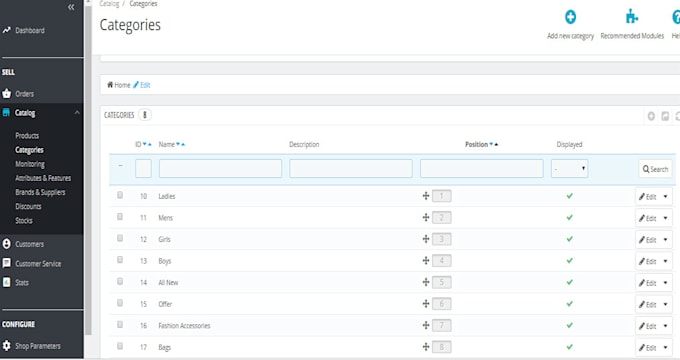
Task: Select the checkbox for Girls row
Action: (120, 238)
